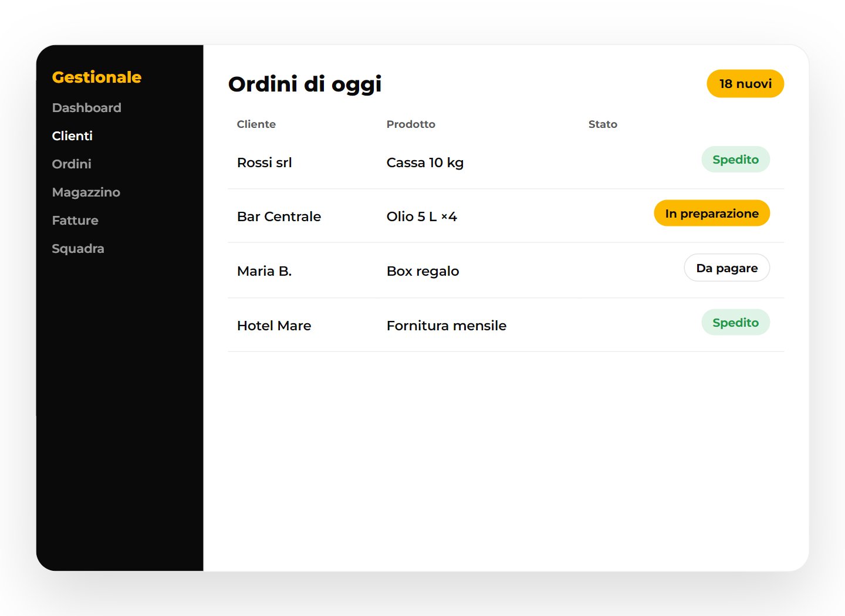
Task: Click Spedito status for Rossi srl
Action: point(735,160)
